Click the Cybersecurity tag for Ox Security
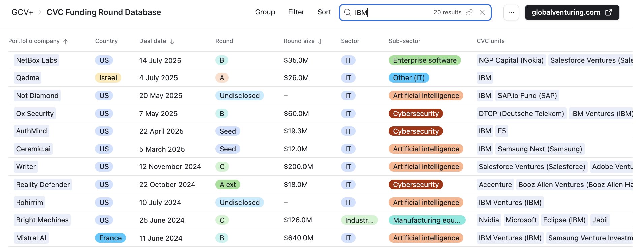 click(416, 114)
